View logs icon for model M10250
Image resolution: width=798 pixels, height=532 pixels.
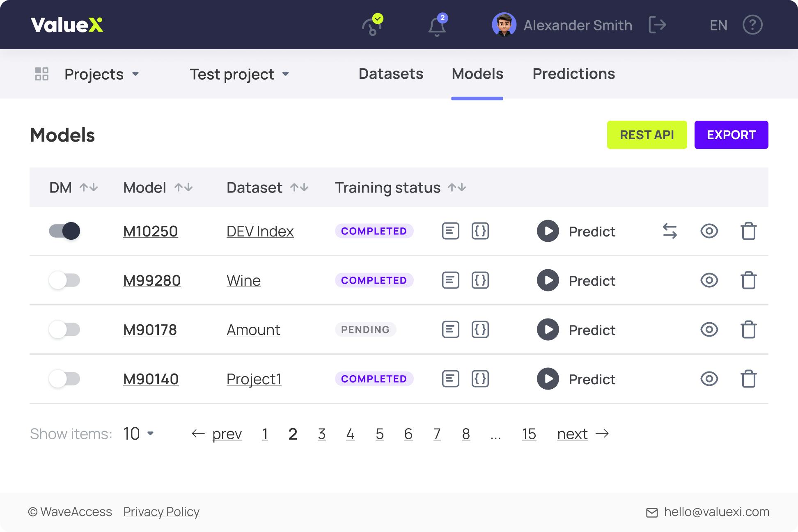[x=450, y=231]
